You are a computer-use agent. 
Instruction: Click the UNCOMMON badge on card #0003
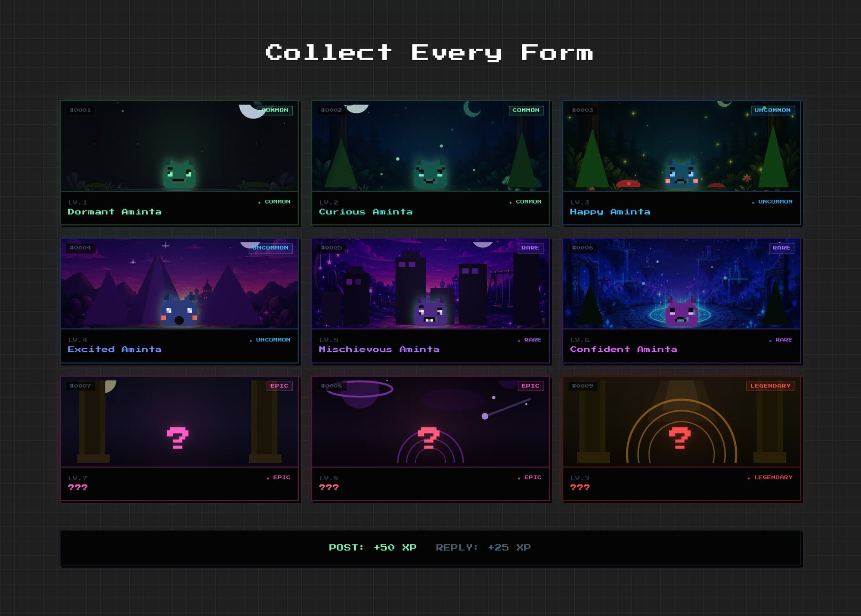[x=772, y=110]
